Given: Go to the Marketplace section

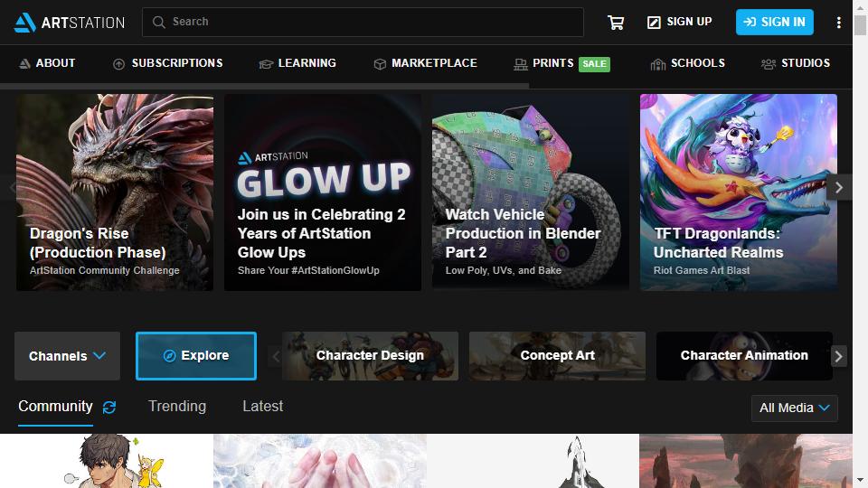Looking at the screenshot, I should coord(425,63).
